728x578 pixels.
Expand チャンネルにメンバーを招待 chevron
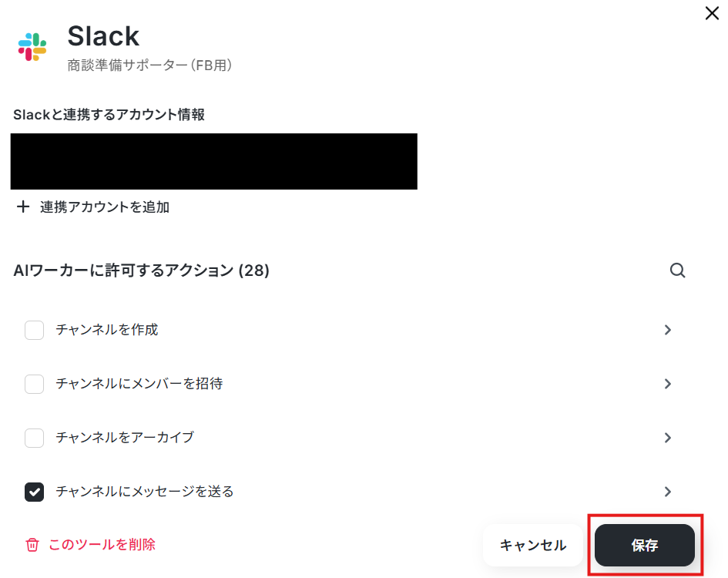(x=668, y=384)
